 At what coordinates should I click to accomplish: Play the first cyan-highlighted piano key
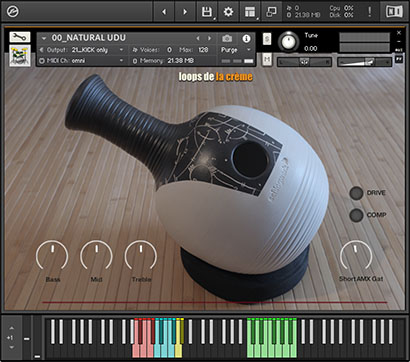coord(157,350)
